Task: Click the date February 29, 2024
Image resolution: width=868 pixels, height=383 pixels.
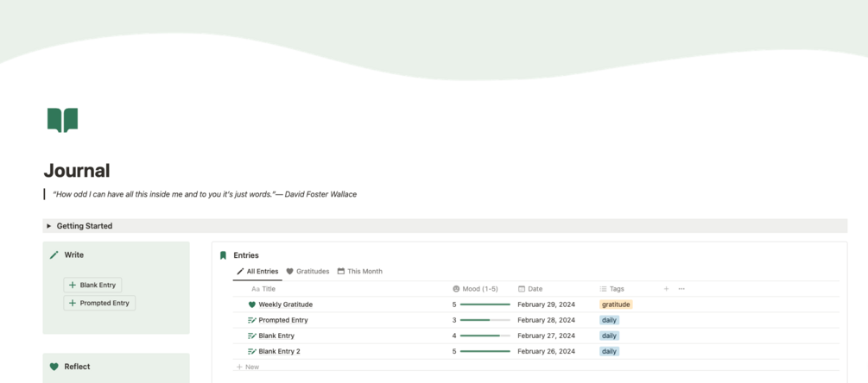Action: click(547, 305)
